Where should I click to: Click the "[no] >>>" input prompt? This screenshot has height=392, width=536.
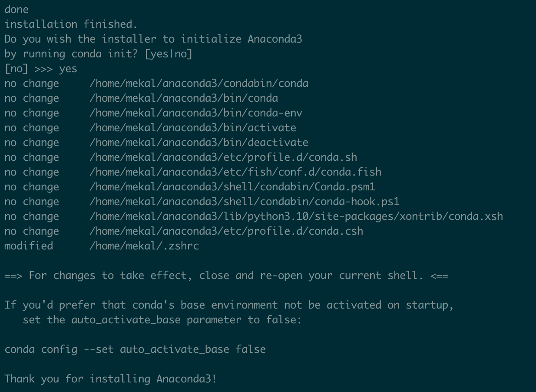pos(29,69)
